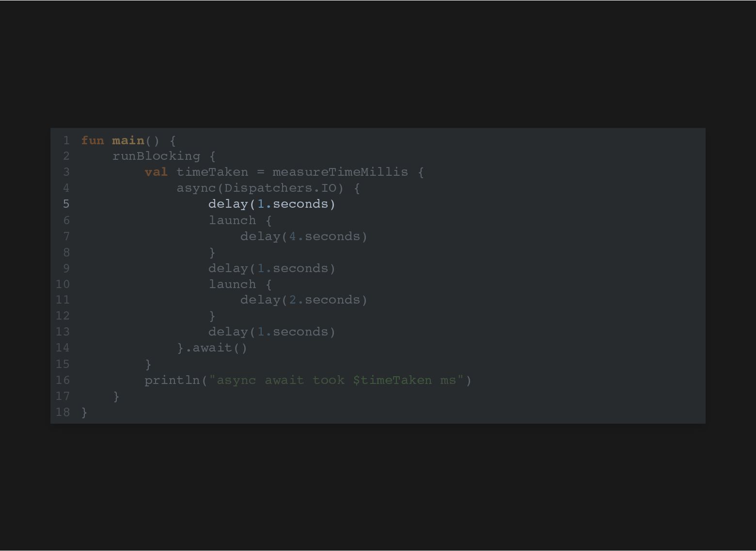This screenshot has height=551, width=756.
Task: Click the closing brace on line 8
Action: 212,253
